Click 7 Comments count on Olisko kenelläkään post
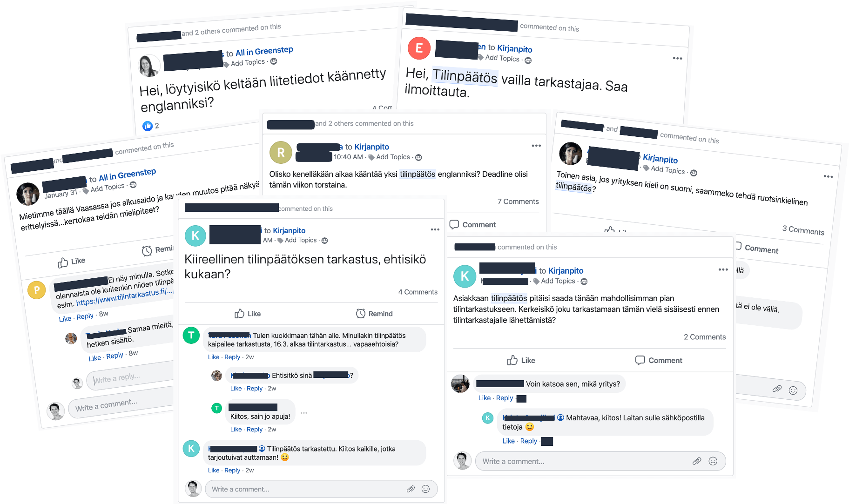The width and height of the screenshot is (849, 504). pos(518,202)
